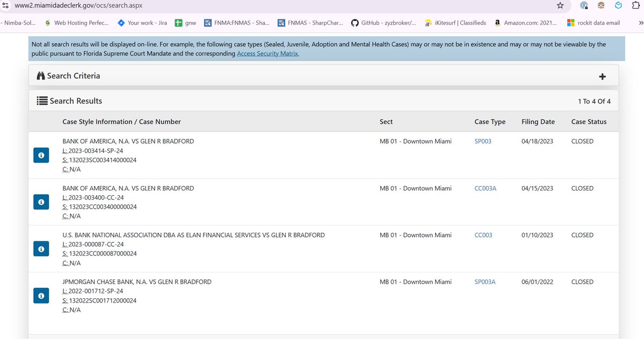
Task: Open the gnw bookmark
Action: (x=185, y=23)
